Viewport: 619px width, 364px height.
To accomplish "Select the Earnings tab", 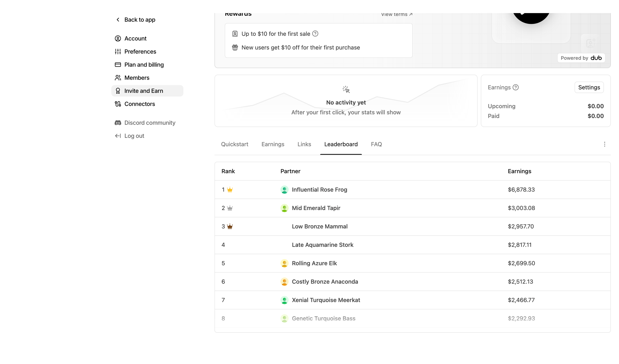I will tap(273, 144).
